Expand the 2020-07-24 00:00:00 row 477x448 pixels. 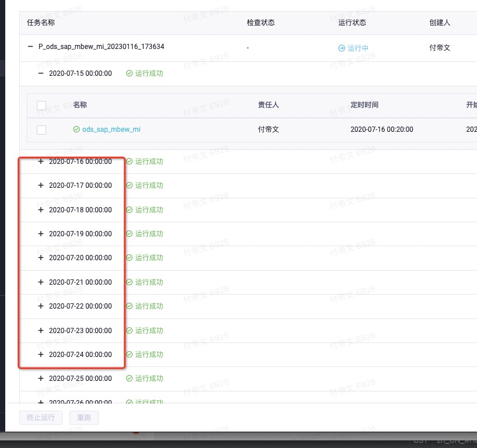click(x=41, y=355)
